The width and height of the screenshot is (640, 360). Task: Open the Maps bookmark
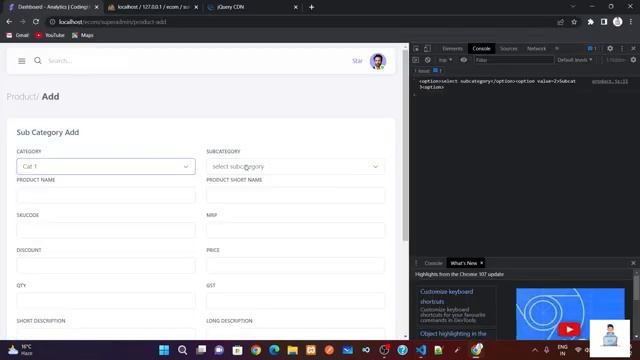[x=83, y=36]
